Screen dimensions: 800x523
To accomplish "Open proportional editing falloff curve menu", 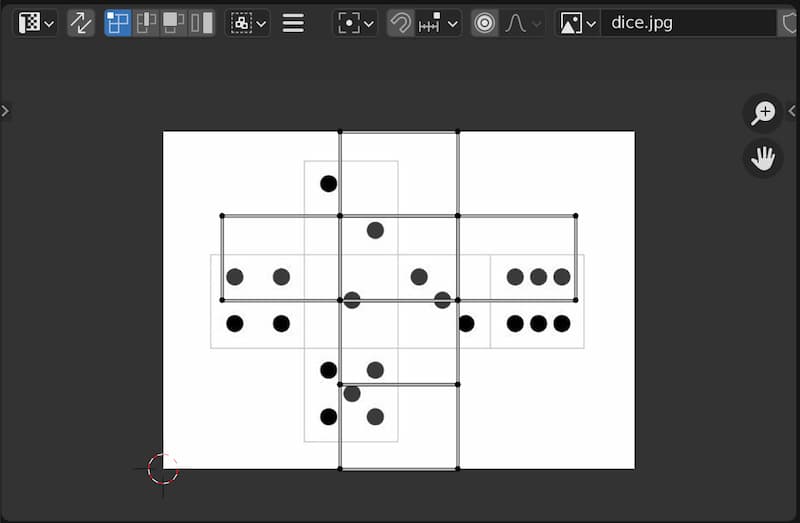I will coord(523,23).
